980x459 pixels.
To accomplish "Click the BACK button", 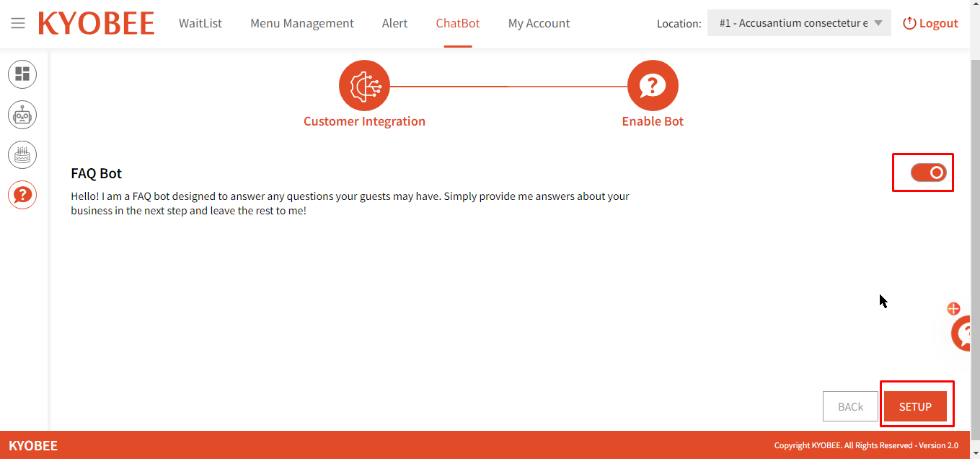I will (x=850, y=407).
